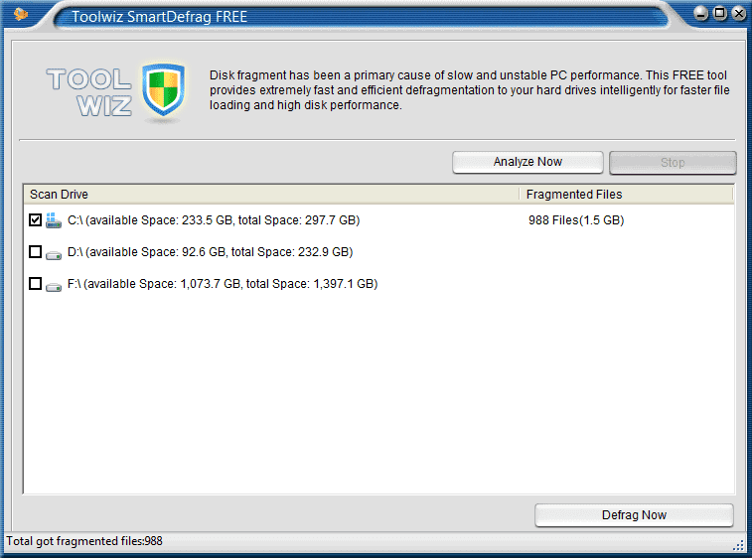Click the Toolwiz app icon in title bar
752x560 pixels.
[21, 14]
